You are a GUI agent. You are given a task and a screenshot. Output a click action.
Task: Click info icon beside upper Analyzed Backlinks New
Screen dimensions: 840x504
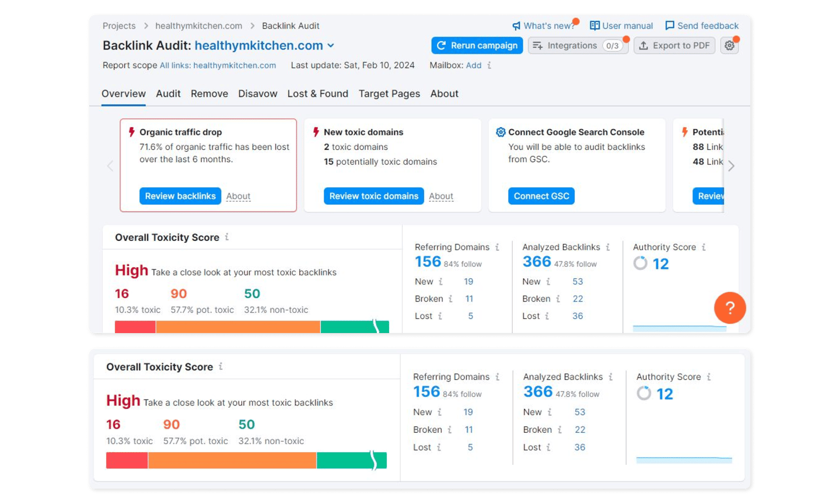(x=548, y=282)
